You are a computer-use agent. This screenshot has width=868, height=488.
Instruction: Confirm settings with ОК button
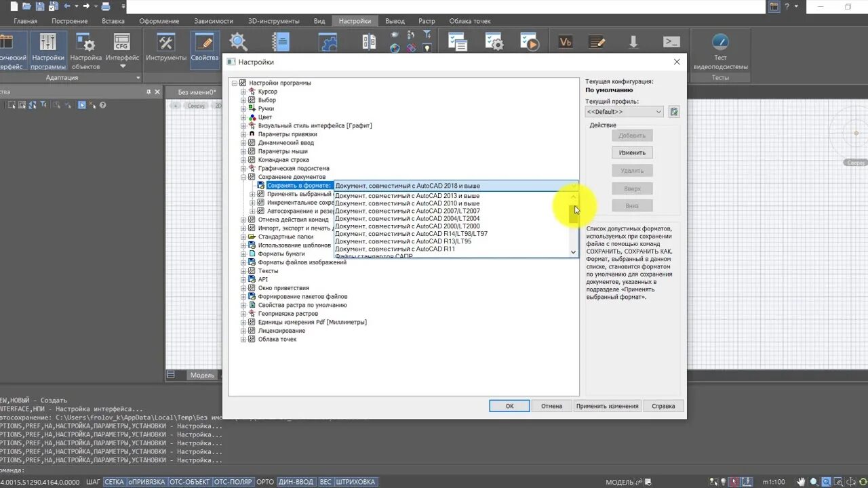(509, 406)
